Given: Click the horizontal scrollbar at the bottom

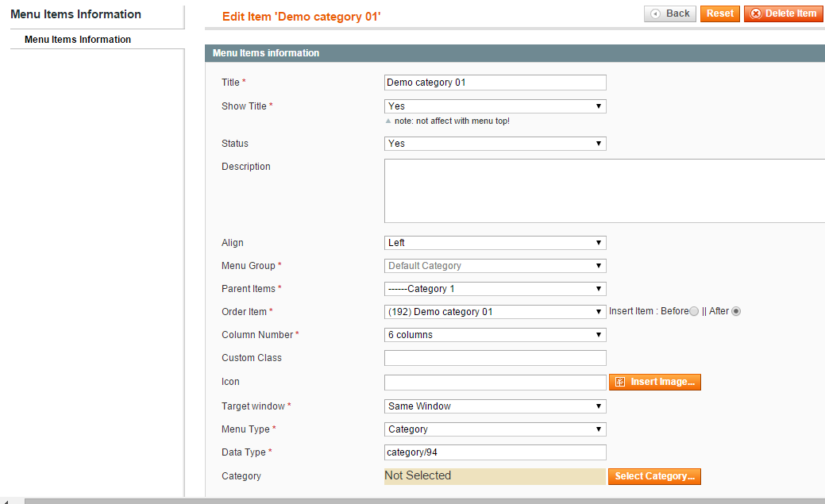Looking at the screenshot, I should tap(425, 502).
